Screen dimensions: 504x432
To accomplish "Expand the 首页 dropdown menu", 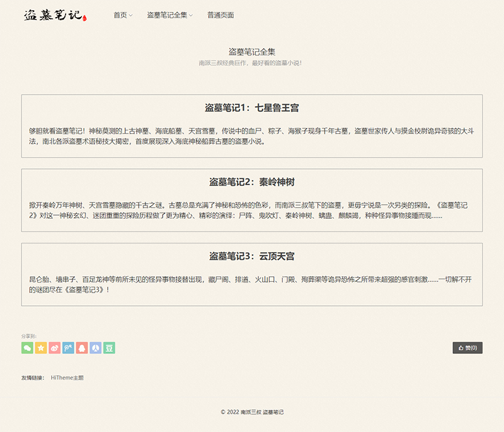I will 123,15.
